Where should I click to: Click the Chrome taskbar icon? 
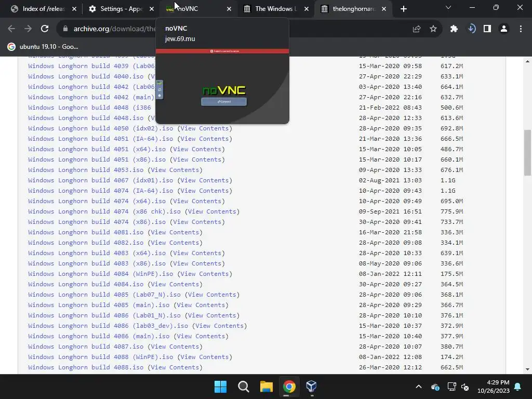click(x=289, y=387)
